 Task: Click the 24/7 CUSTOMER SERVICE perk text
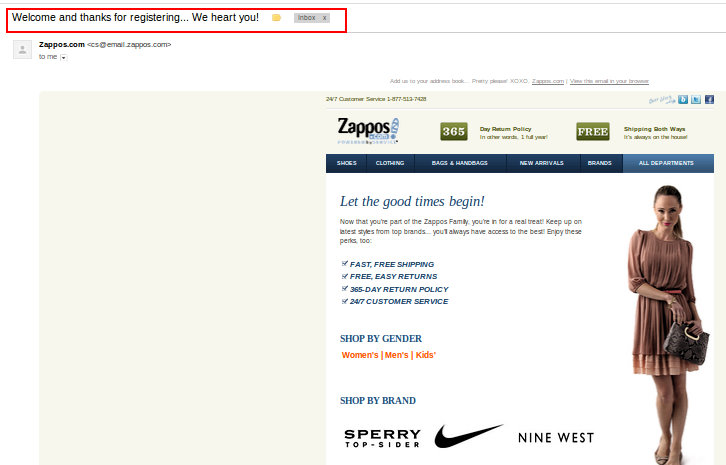[x=399, y=302]
